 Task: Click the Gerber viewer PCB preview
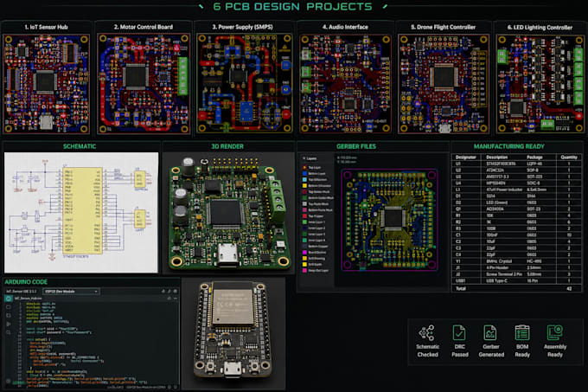point(389,220)
